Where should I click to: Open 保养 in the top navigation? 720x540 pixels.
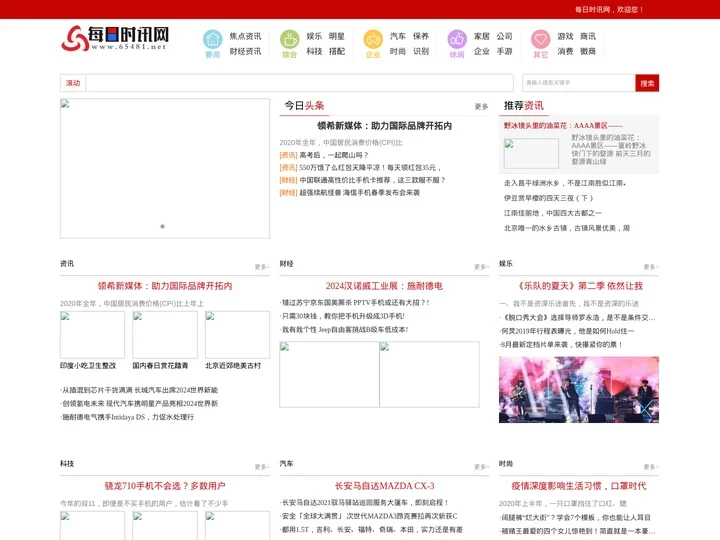[421, 36]
